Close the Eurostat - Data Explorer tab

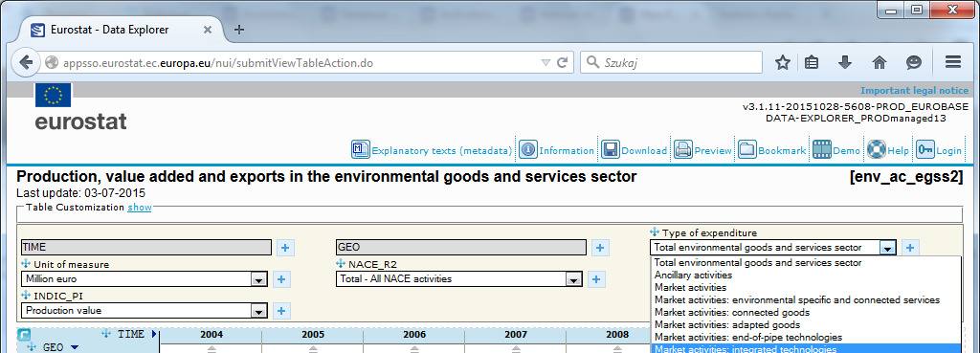208,30
